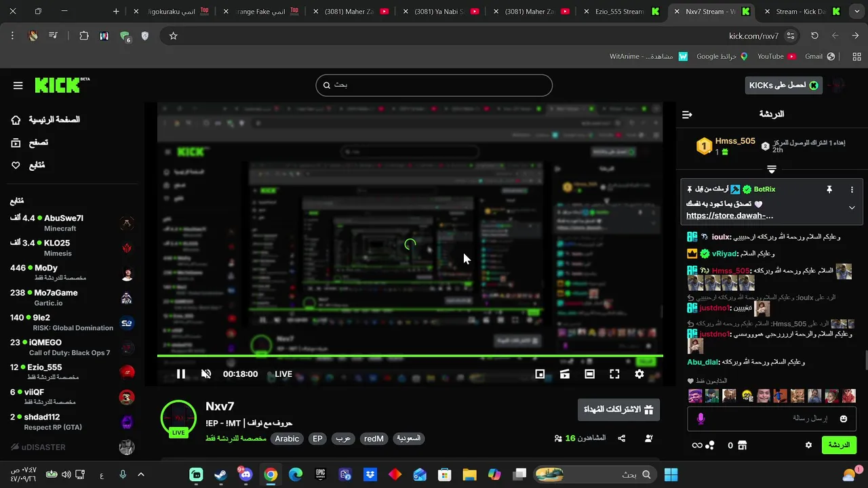Reload the page in Chrome
Viewport: 868px width, 488px height.
[x=814, y=36]
